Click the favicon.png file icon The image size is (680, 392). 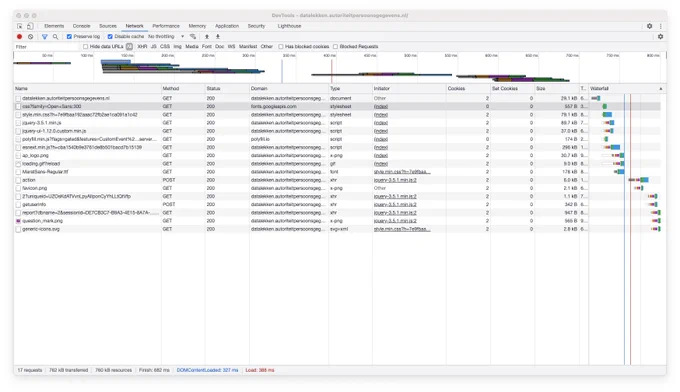click(18, 188)
